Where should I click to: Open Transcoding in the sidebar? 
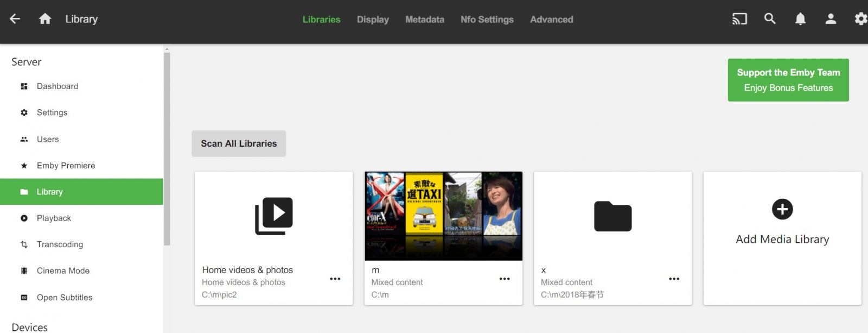point(81,244)
